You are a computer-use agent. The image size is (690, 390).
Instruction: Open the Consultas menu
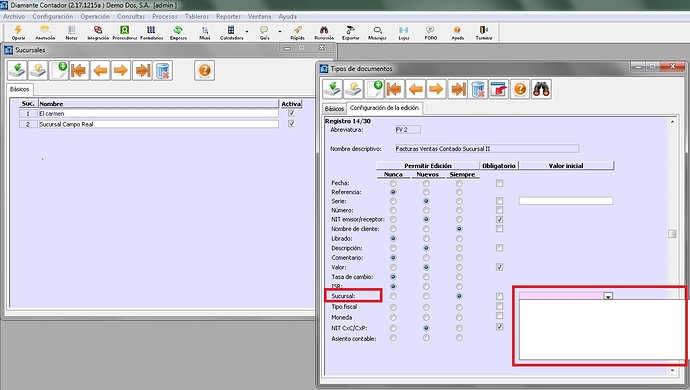tap(131, 16)
